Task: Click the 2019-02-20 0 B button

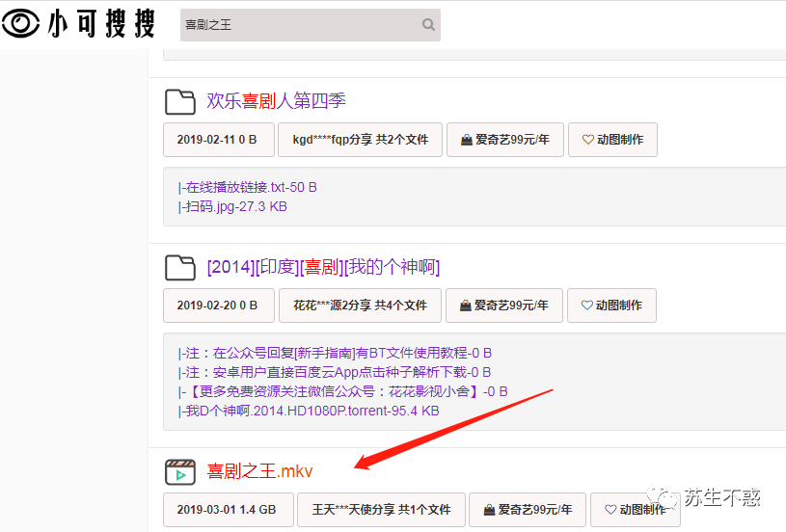Action: coord(219,306)
